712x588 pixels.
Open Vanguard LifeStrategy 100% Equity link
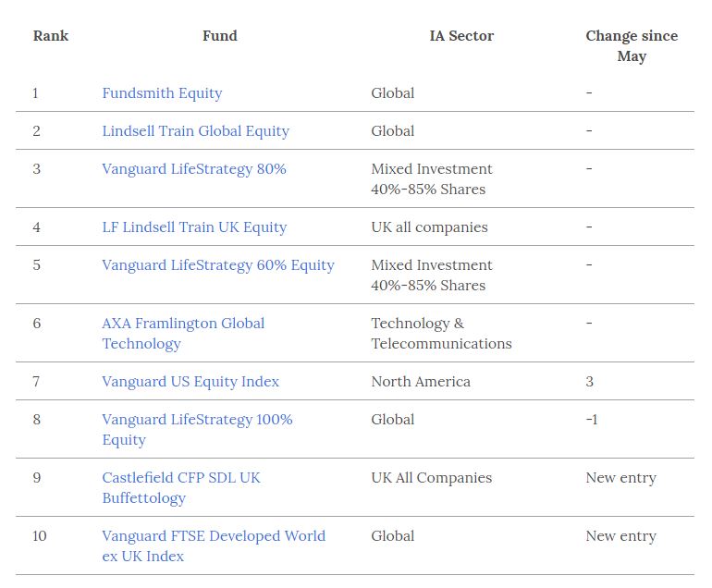coord(198,430)
